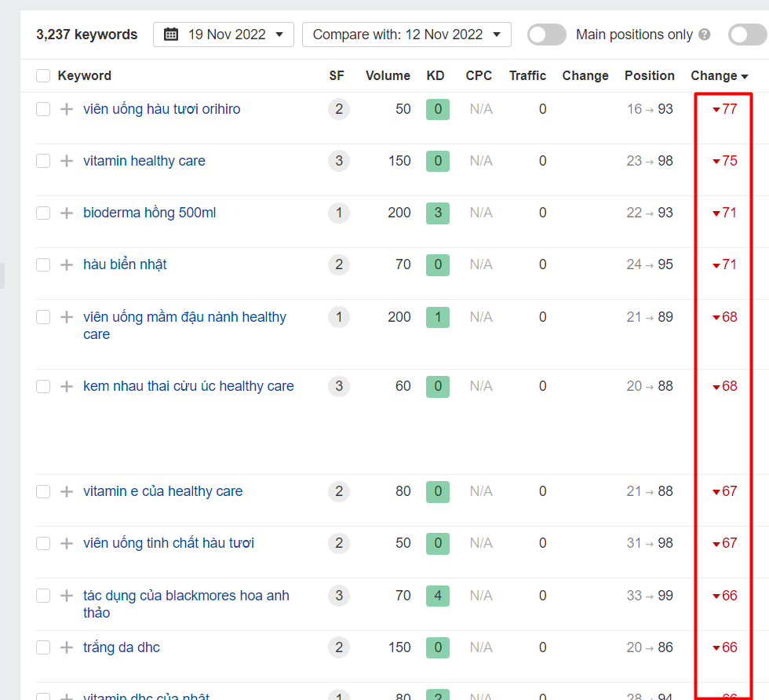Sort by the Position column header
The width and height of the screenshot is (769, 700).
(x=650, y=75)
